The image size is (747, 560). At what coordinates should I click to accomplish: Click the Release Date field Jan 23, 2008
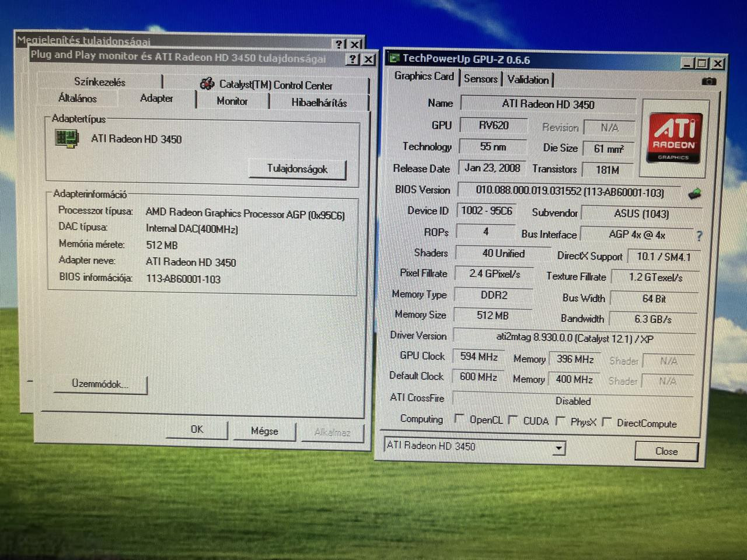tap(492, 168)
